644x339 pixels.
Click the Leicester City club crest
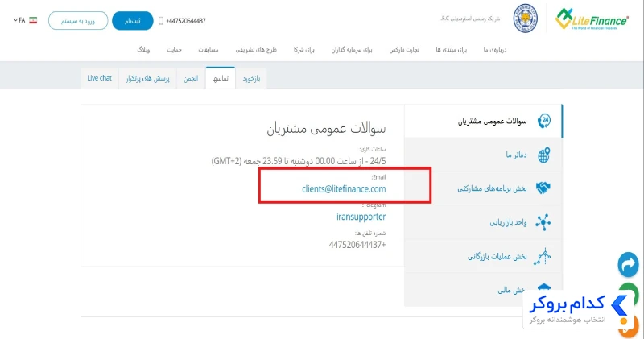click(x=526, y=19)
